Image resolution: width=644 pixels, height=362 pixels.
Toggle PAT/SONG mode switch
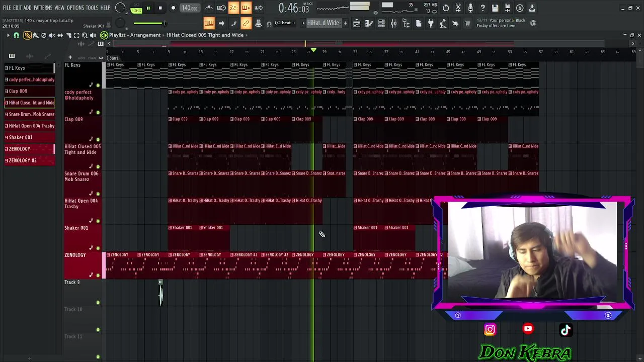point(136,8)
